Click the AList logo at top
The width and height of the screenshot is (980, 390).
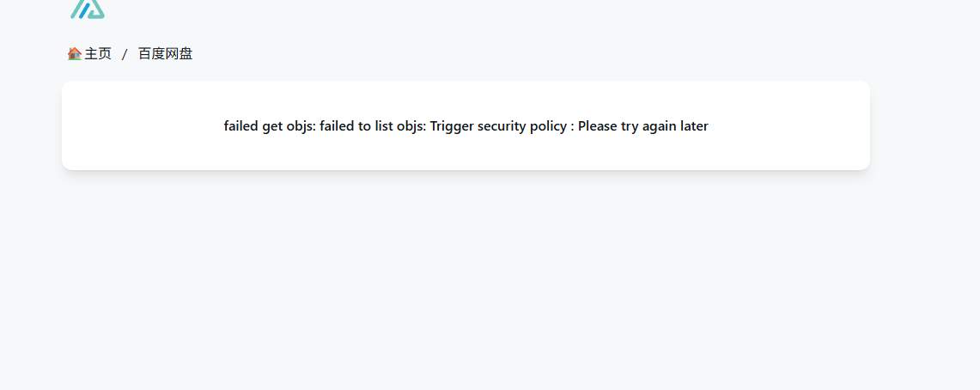pyautogui.click(x=88, y=9)
